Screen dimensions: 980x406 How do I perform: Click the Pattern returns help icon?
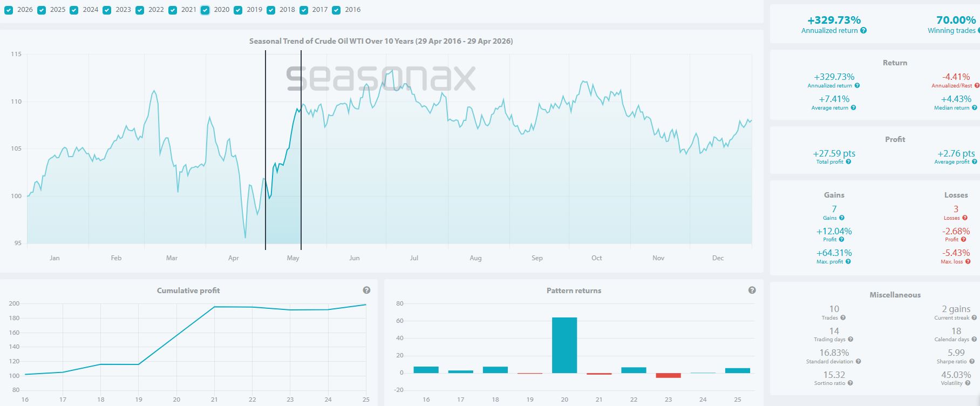tap(752, 290)
